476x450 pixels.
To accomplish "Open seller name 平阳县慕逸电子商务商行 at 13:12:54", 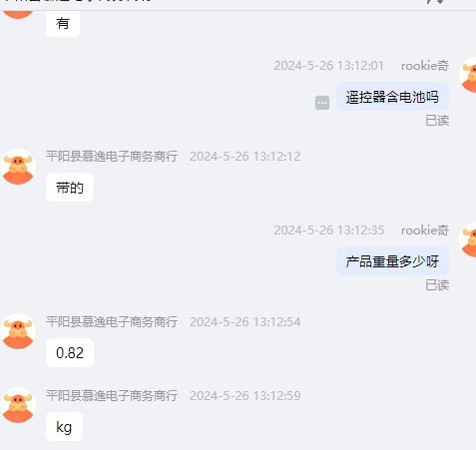I will point(112,321).
